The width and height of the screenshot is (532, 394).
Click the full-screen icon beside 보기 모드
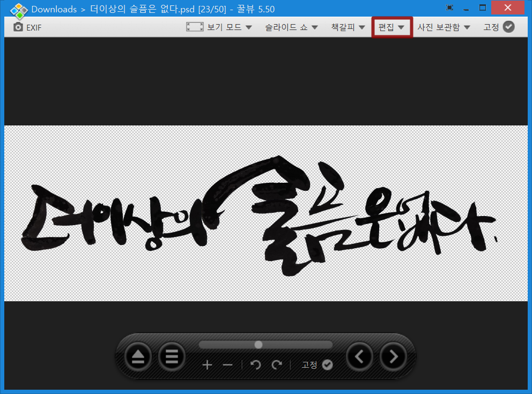pos(195,27)
